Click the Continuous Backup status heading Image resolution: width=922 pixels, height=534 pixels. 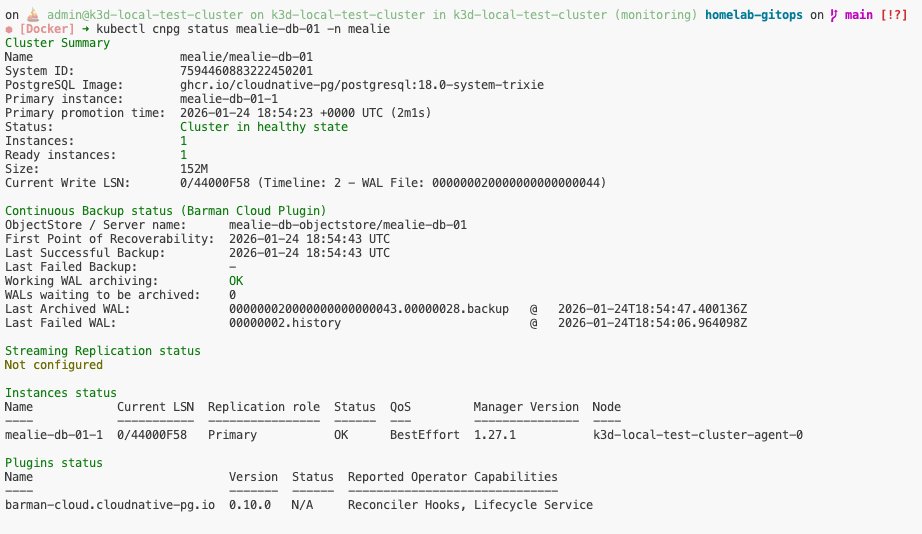165,211
